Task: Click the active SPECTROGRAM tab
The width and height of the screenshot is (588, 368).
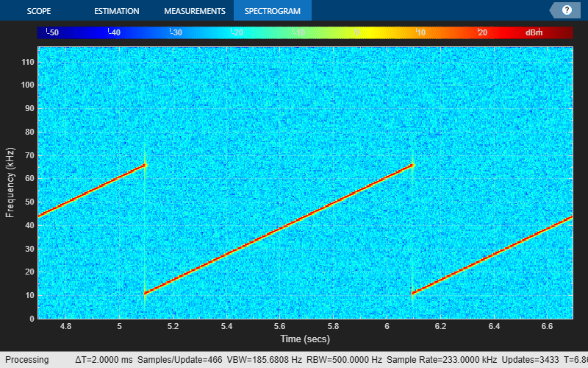Action: [x=273, y=11]
